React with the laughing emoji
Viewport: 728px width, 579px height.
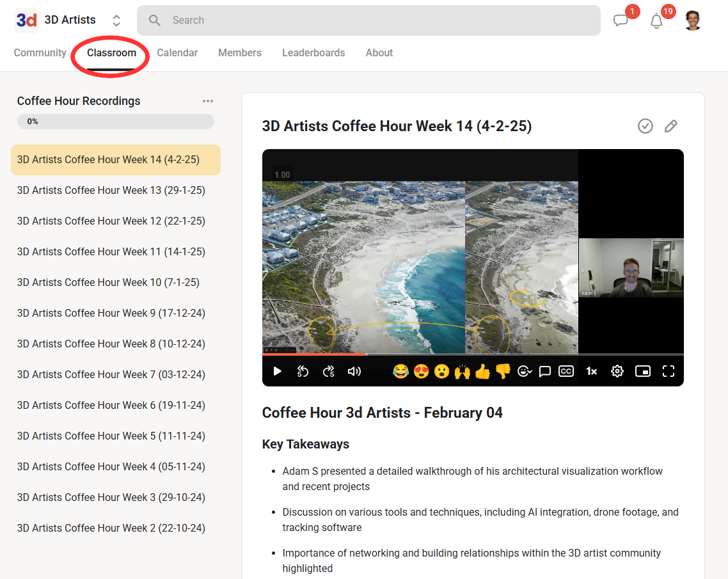tap(400, 371)
